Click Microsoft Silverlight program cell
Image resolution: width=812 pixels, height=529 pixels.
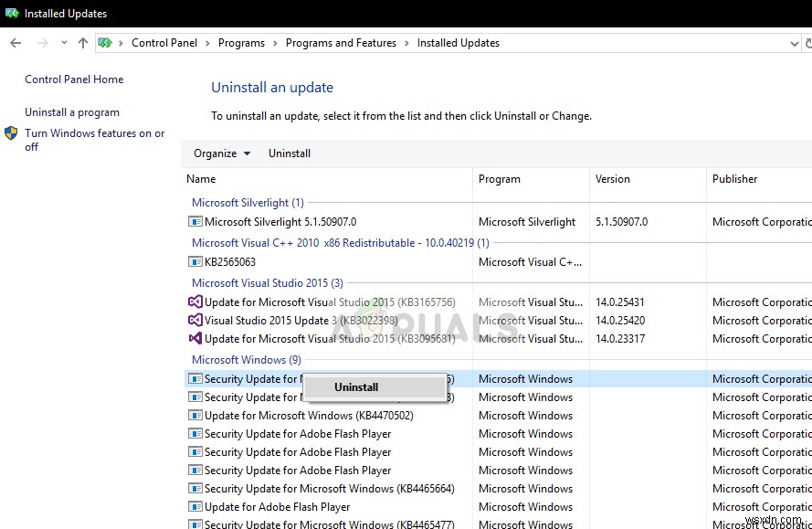(x=527, y=222)
